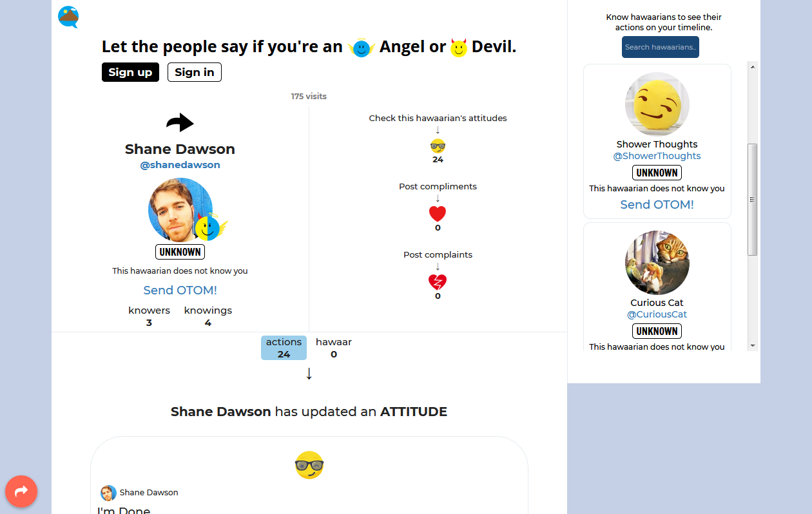Image resolution: width=812 pixels, height=514 pixels.
Task: Open Shane Dawson's profile picture
Action: 180,210
